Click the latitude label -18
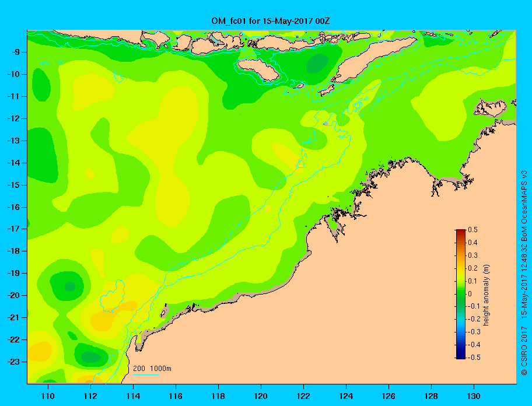The height and width of the screenshot is (406, 532). [x=13, y=251]
